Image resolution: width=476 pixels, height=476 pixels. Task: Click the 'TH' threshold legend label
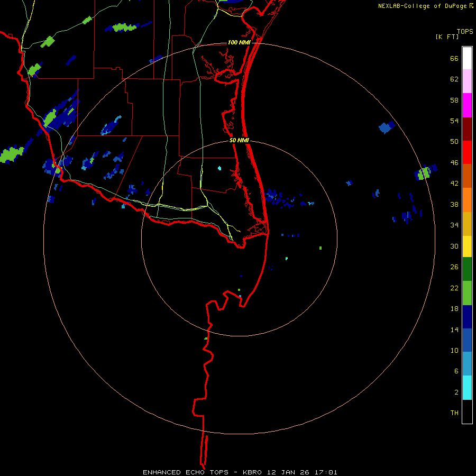pyautogui.click(x=454, y=413)
